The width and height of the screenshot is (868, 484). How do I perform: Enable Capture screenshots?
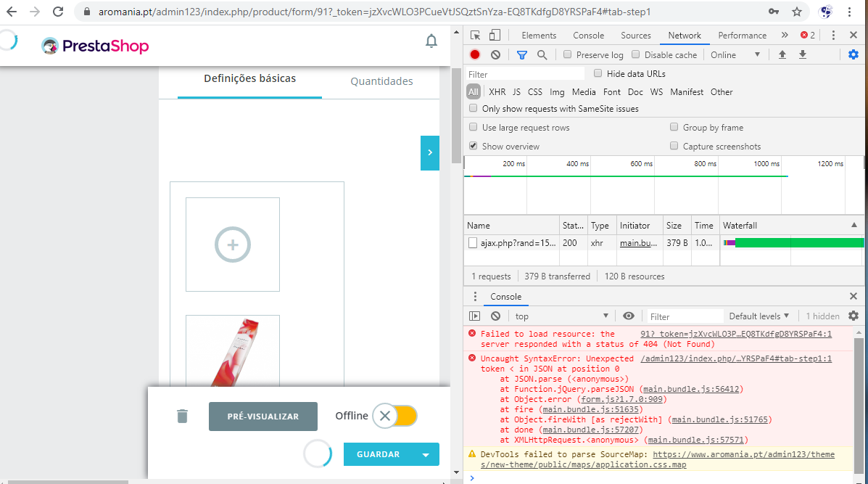coord(674,146)
